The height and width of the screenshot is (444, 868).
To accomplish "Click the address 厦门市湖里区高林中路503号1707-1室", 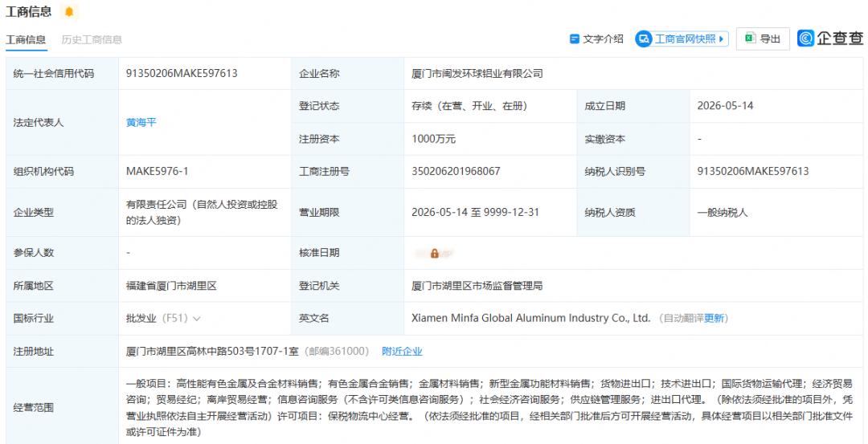I will pyautogui.click(x=212, y=351).
